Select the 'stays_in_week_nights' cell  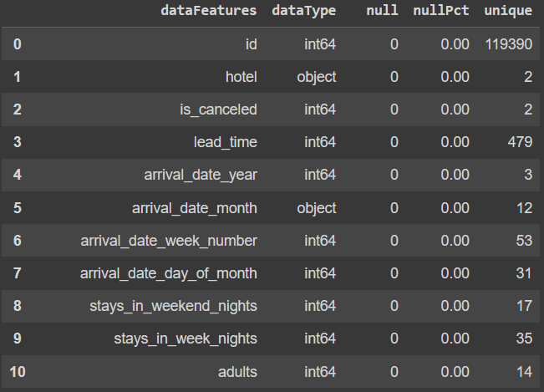[186, 339]
